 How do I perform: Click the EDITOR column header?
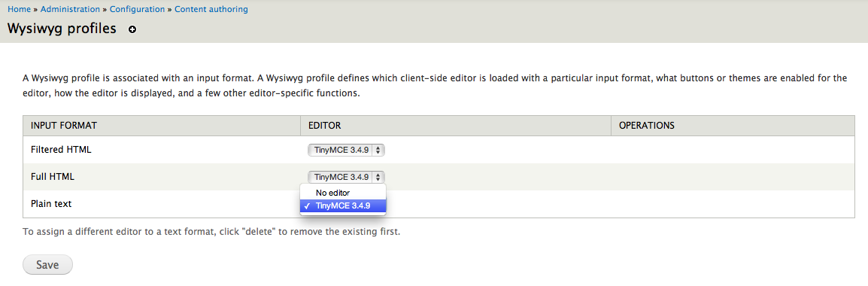pos(324,126)
